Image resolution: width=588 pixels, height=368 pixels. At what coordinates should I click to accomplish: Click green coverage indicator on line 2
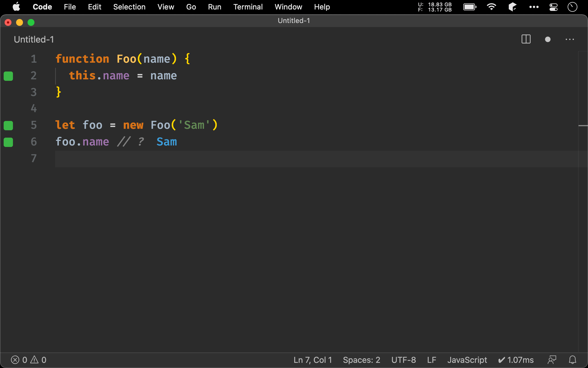pyautogui.click(x=8, y=76)
